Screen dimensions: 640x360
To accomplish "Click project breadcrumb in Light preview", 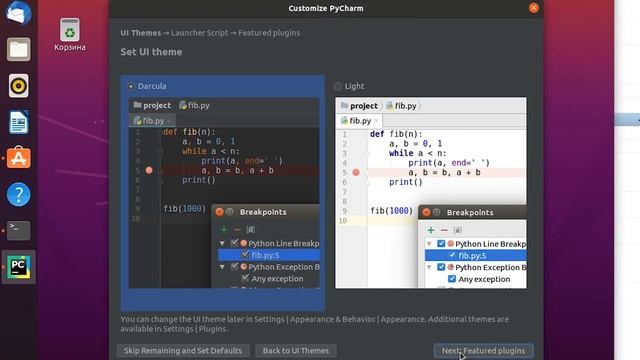I will coord(359,106).
